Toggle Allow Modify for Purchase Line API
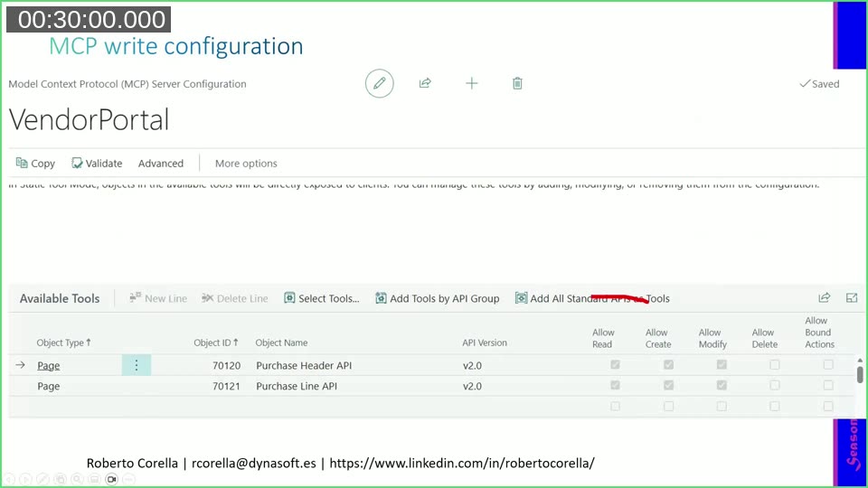The image size is (868, 488). pos(722,385)
